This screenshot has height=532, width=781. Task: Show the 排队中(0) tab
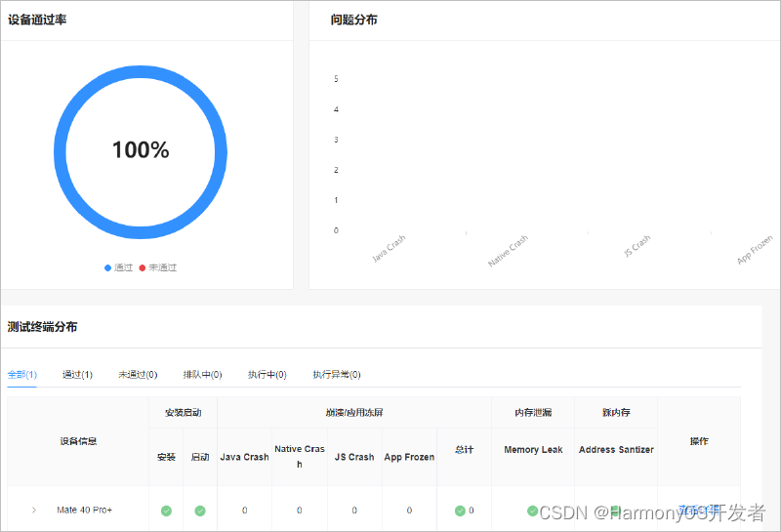202,374
